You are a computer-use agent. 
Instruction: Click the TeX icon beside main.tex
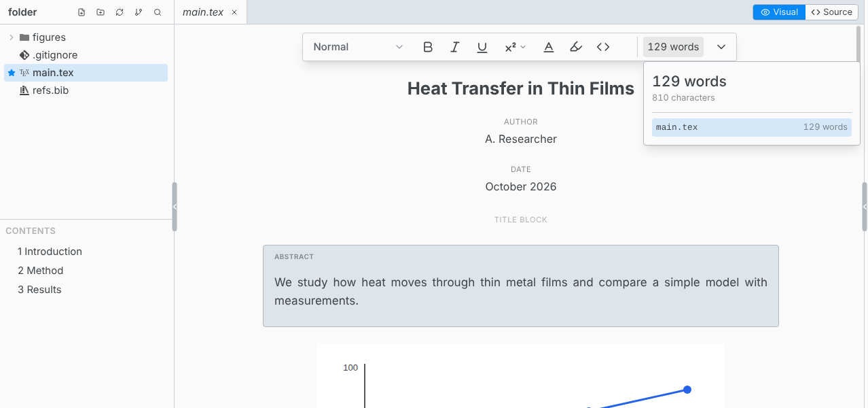24,73
